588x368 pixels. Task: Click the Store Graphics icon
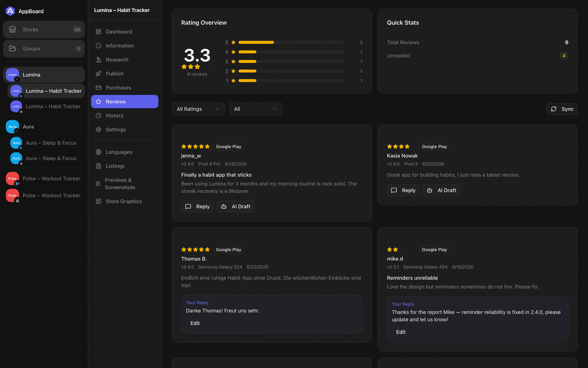(98, 201)
